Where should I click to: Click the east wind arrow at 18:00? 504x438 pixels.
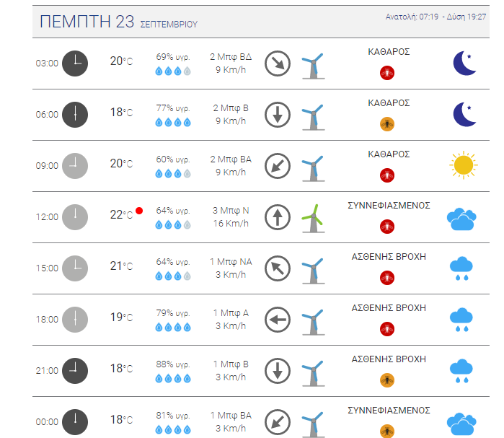278,320
